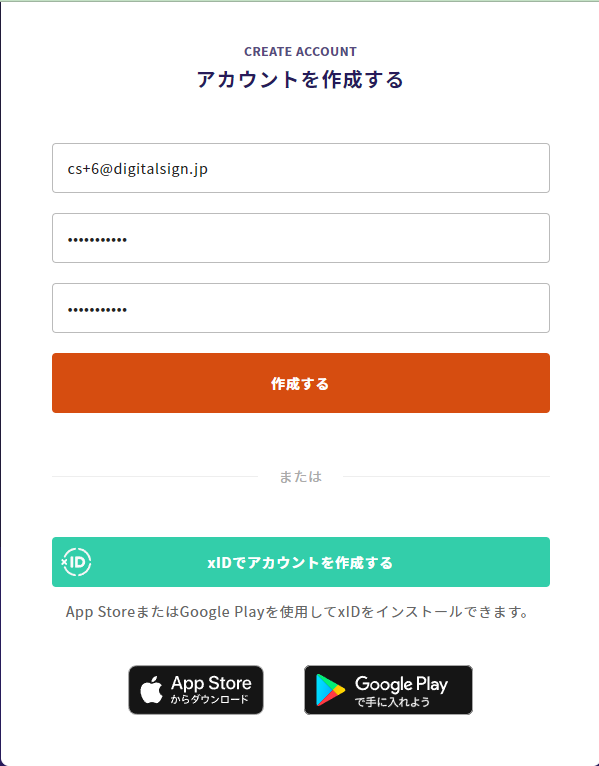Click the cs+6@digitalsign.jp email text
Viewport: 599px width, 766px height.
click(138, 169)
